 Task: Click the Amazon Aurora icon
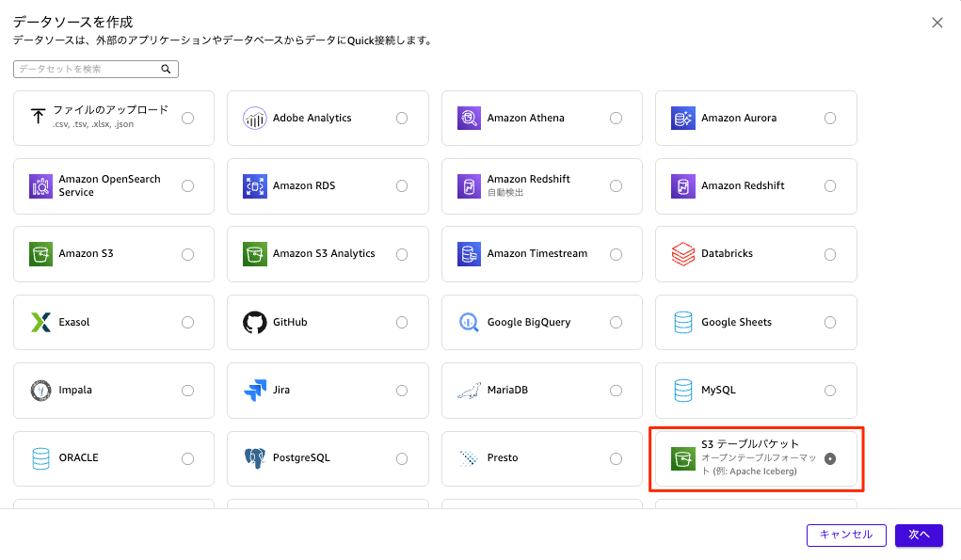pos(682,119)
